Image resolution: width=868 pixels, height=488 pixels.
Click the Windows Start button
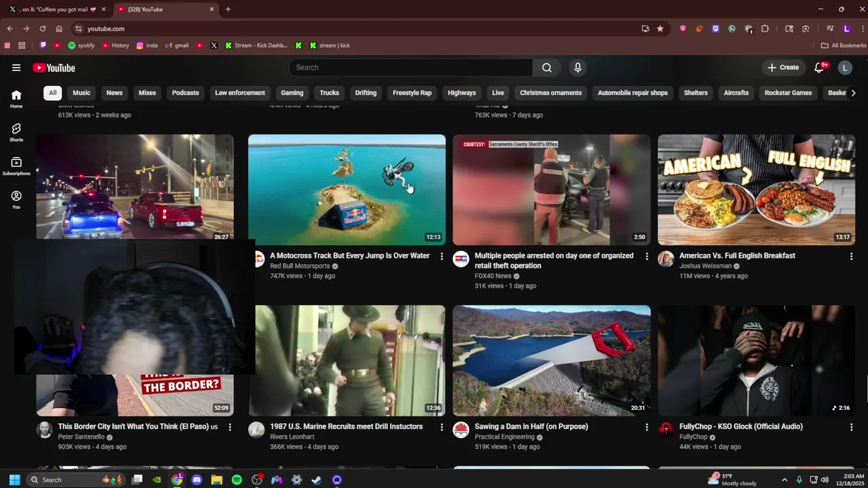click(14, 480)
